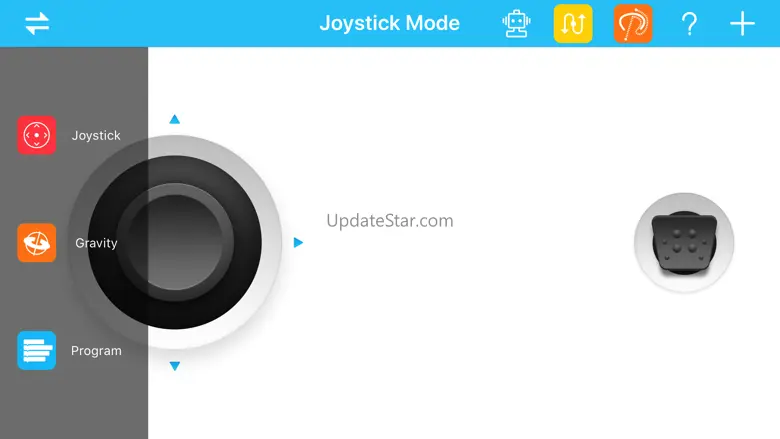Select the yellow route arrows icon
The height and width of the screenshot is (439, 780).
(573, 23)
